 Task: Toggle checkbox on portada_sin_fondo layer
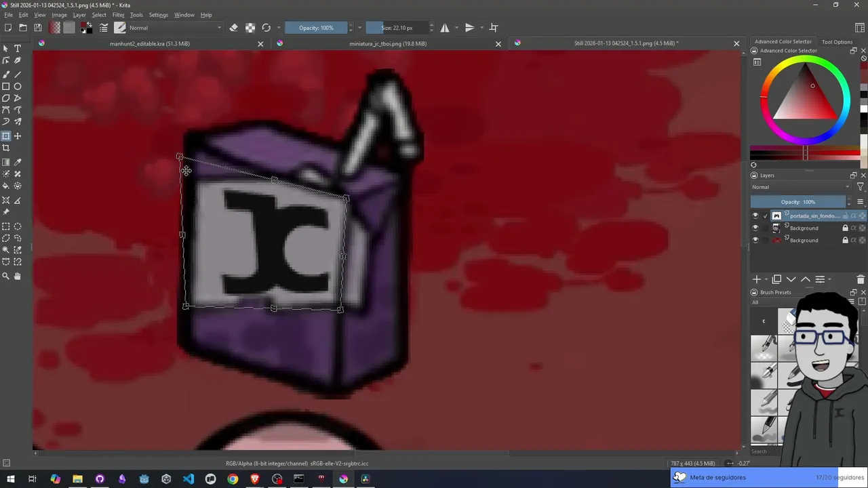(766, 216)
